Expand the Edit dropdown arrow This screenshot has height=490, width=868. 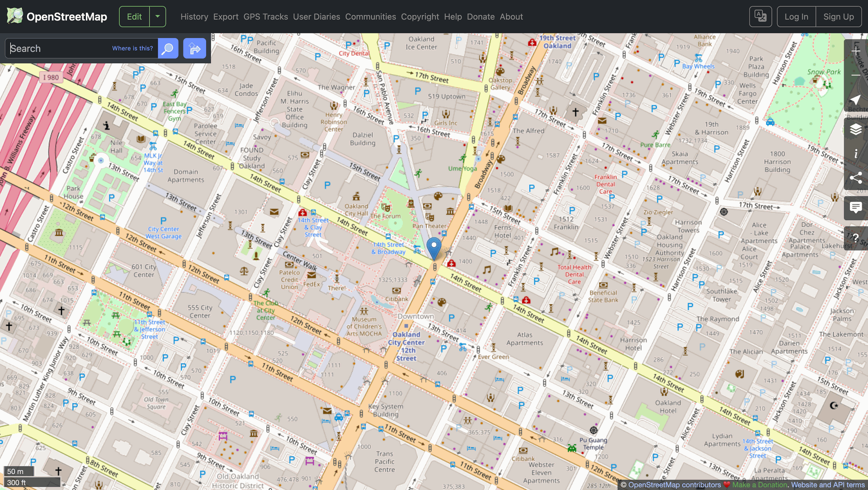(x=157, y=17)
